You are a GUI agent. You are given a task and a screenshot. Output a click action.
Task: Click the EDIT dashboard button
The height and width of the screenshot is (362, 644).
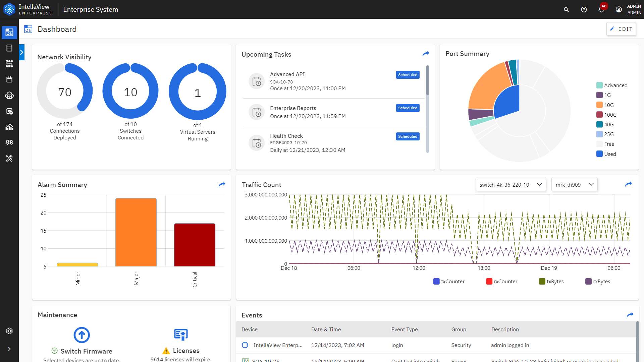pos(622,29)
